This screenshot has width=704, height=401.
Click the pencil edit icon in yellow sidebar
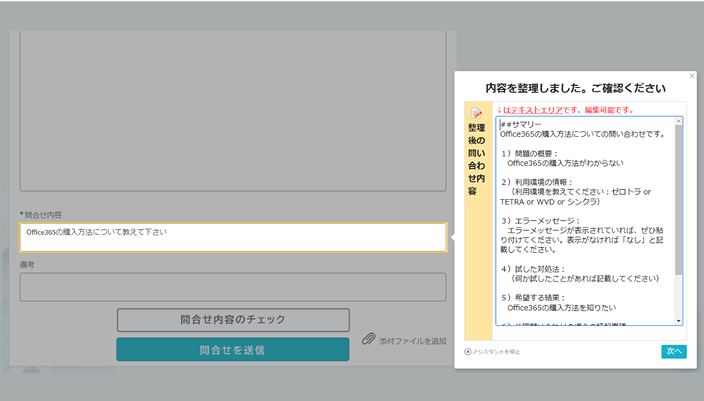476,113
